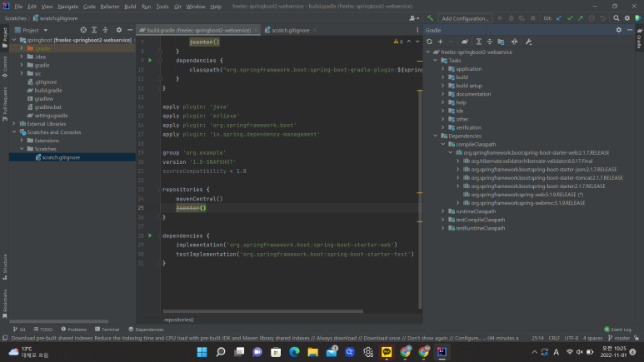Screen dimensions: 644x362
Task: Click Gradle panel options gear
Action: pos(618,30)
